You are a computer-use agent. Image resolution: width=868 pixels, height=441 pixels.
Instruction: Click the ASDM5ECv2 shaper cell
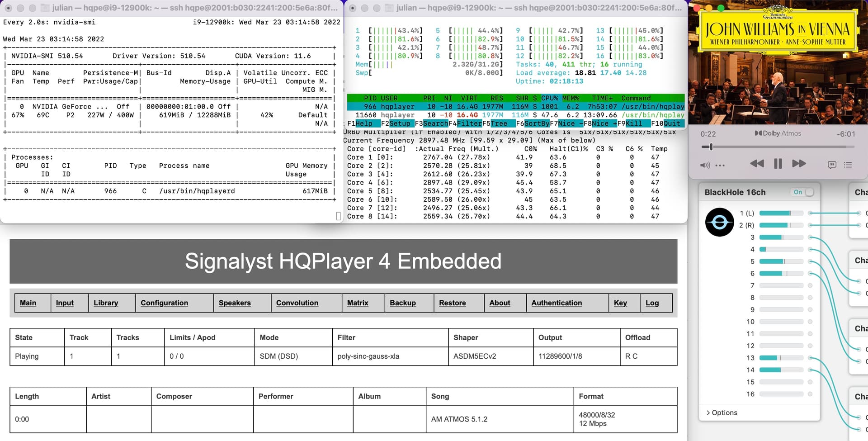[x=491, y=356]
